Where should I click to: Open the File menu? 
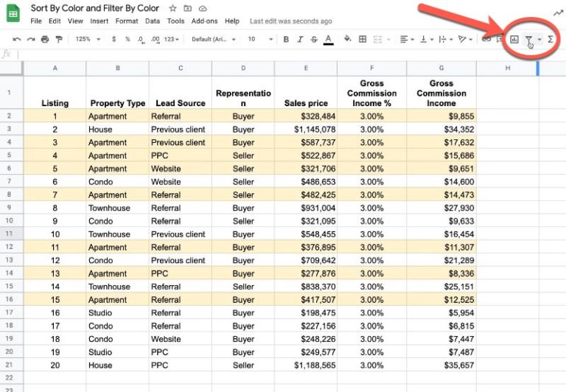(x=36, y=21)
